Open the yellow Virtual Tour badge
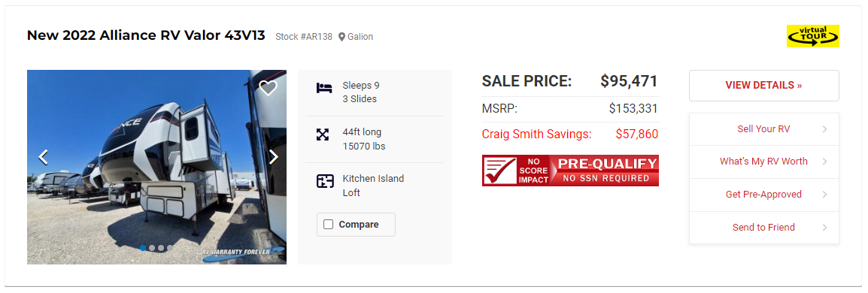Screen dimensions: 868x293 [812, 36]
